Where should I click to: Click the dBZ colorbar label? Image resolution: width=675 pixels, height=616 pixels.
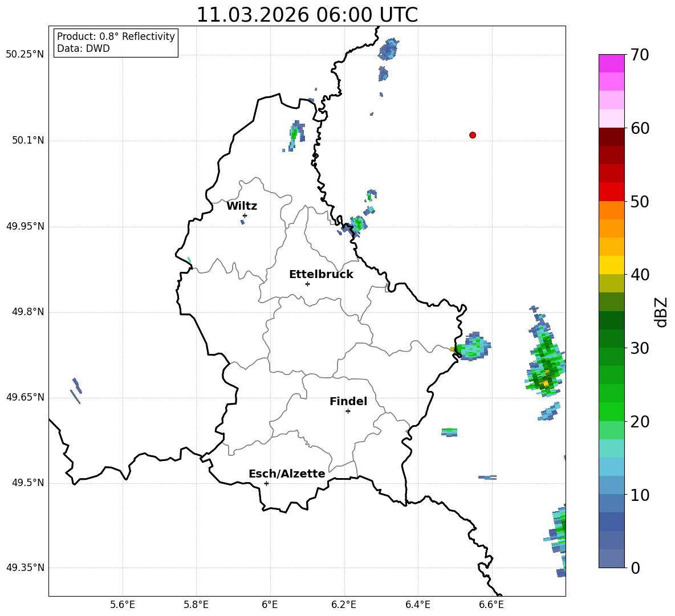(660, 312)
